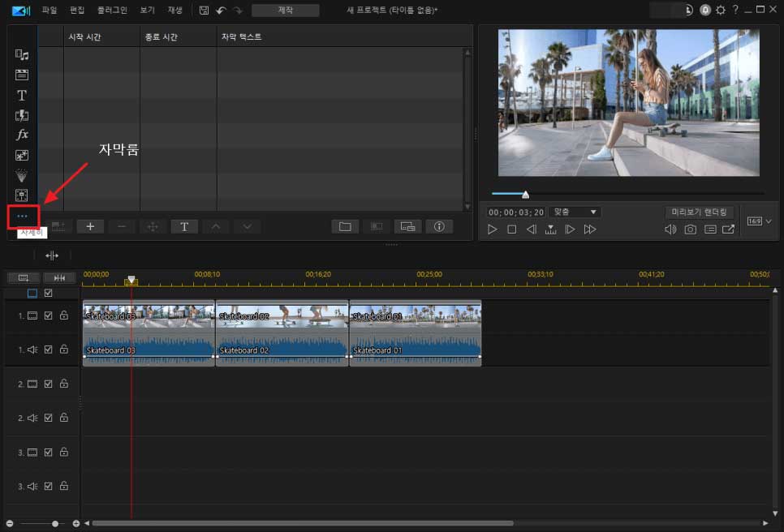784x532 pixels.
Task: Select the Skateboard 02 video clip
Action: tap(282, 315)
